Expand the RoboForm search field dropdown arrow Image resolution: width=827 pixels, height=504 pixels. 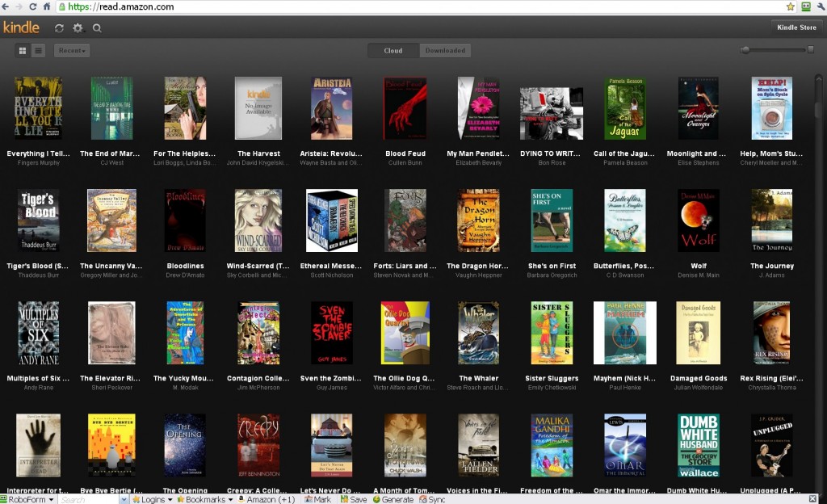click(124, 499)
